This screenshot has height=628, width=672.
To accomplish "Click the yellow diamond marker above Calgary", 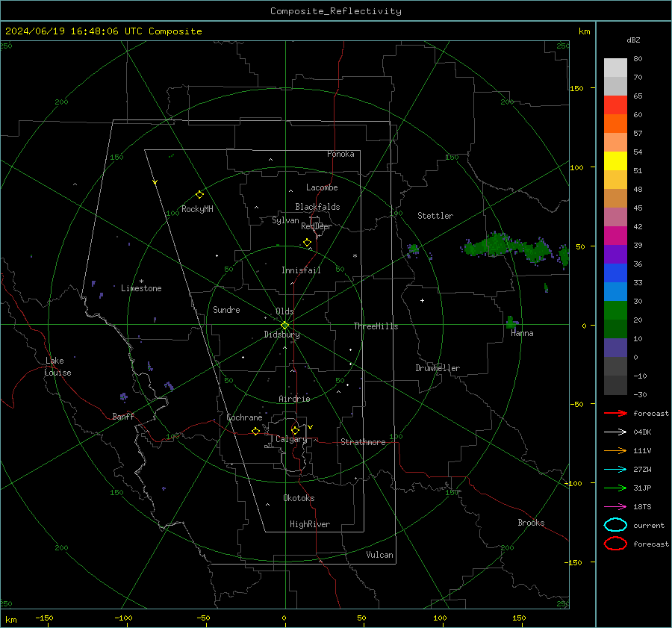I will (295, 430).
